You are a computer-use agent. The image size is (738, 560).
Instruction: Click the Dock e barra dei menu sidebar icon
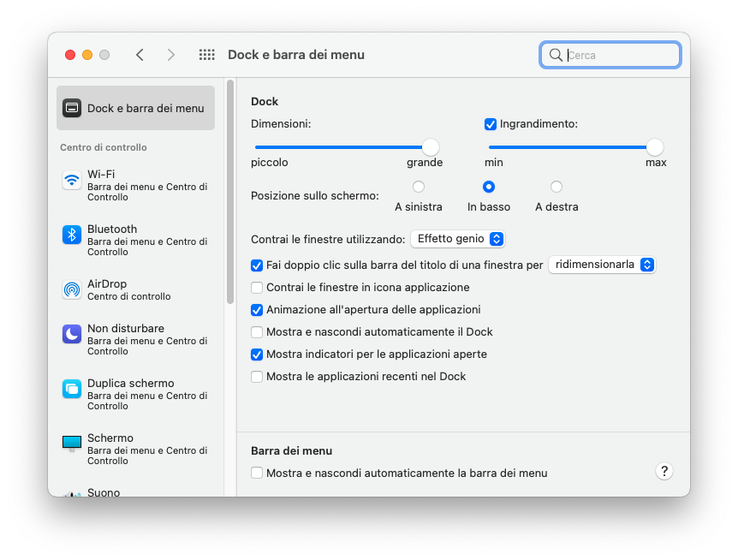[72, 108]
